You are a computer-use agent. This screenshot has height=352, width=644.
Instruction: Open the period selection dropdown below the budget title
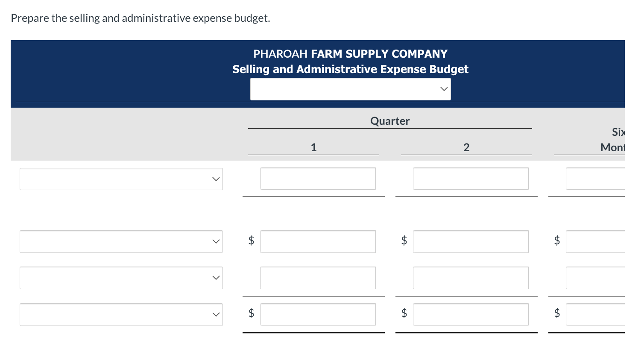point(350,89)
